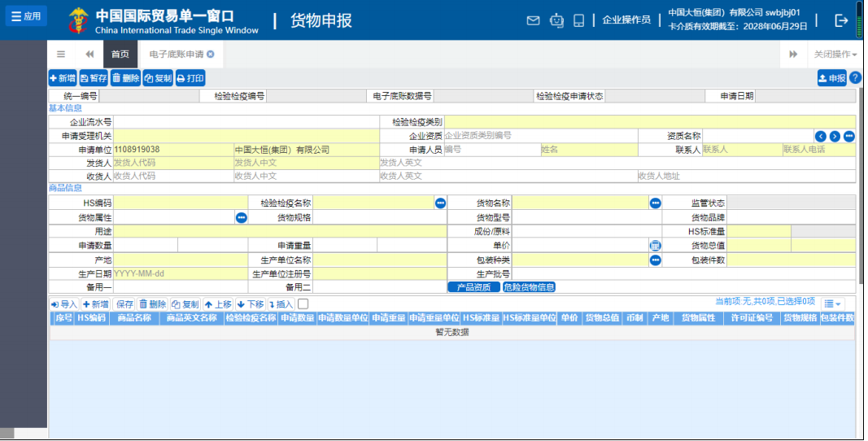The image size is (868, 441).
Task: Submit with the 申报 button
Action: click(832, 78)
